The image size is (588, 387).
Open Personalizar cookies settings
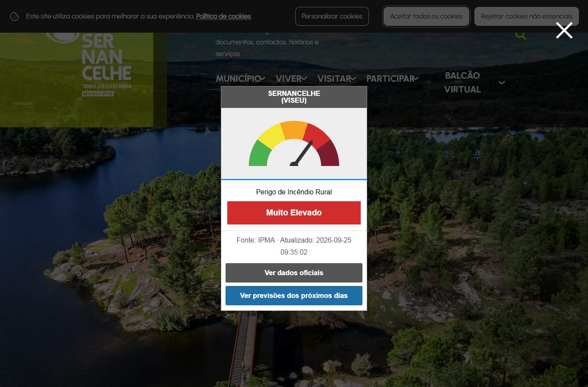click(332, 16)
